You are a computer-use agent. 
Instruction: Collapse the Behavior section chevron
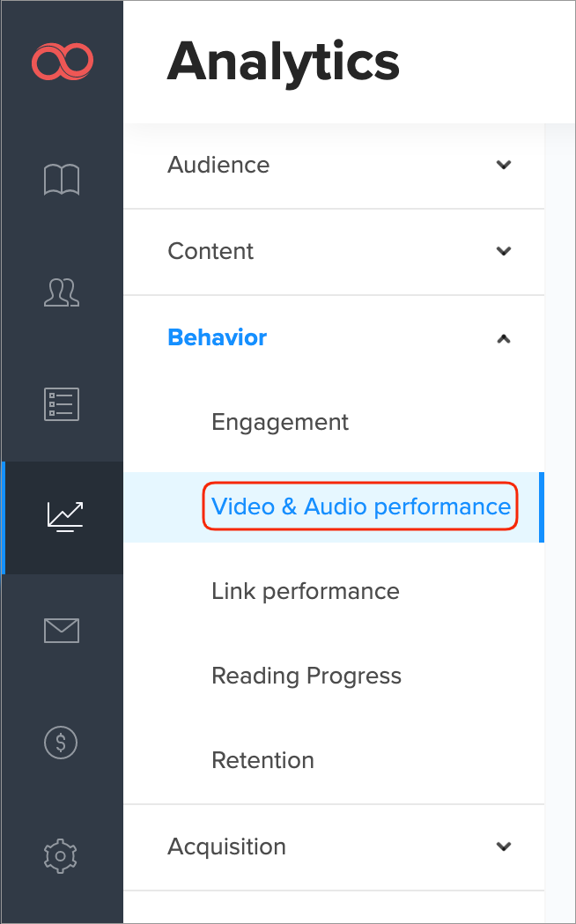[504, 338]
